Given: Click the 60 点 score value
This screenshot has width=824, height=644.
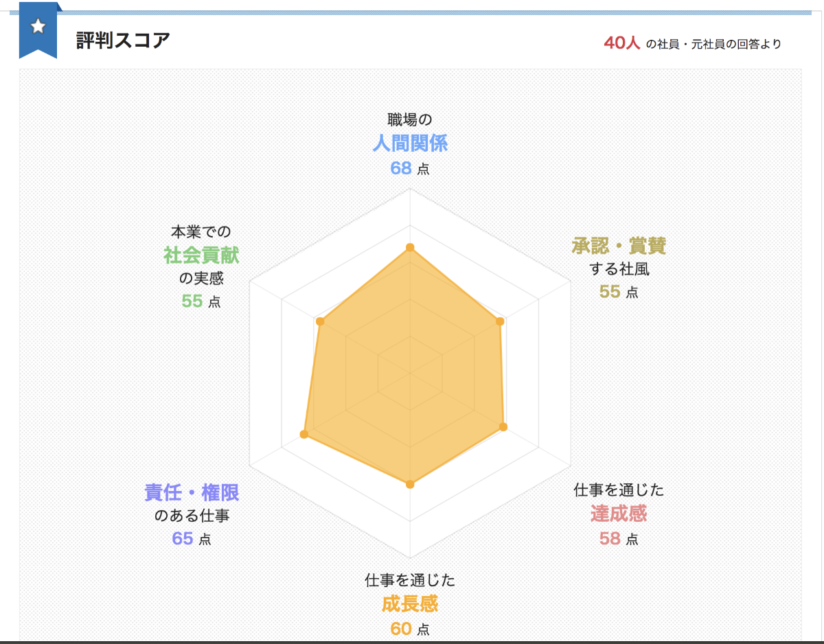Looking at the screenshot, I should 409,629.
